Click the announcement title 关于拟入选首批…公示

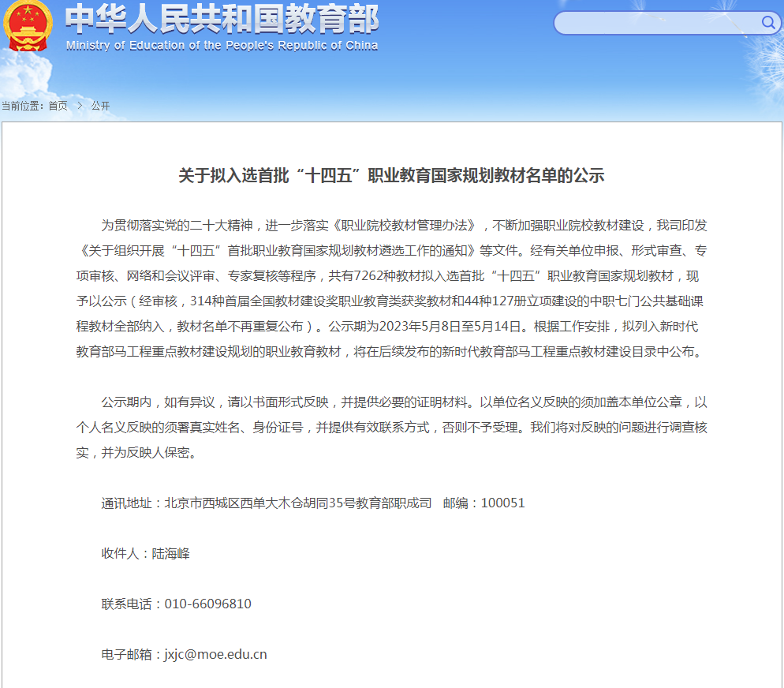tap(391, 176)
